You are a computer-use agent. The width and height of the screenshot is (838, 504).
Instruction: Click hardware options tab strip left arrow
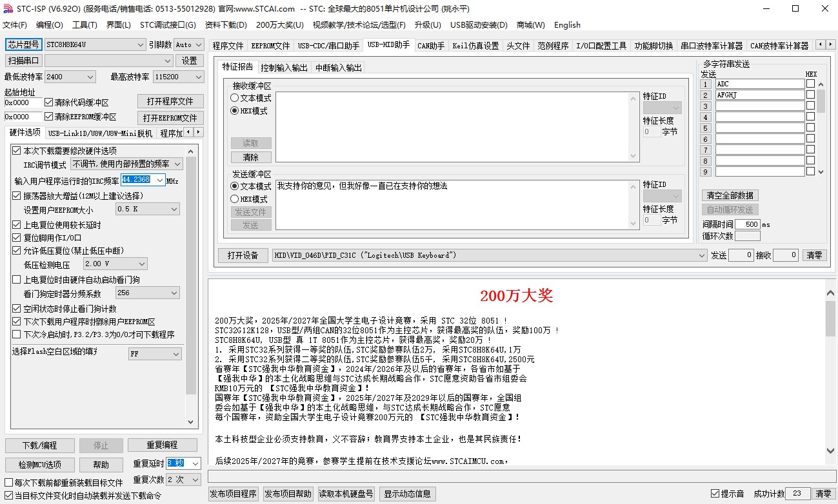[x=188, y=132]
